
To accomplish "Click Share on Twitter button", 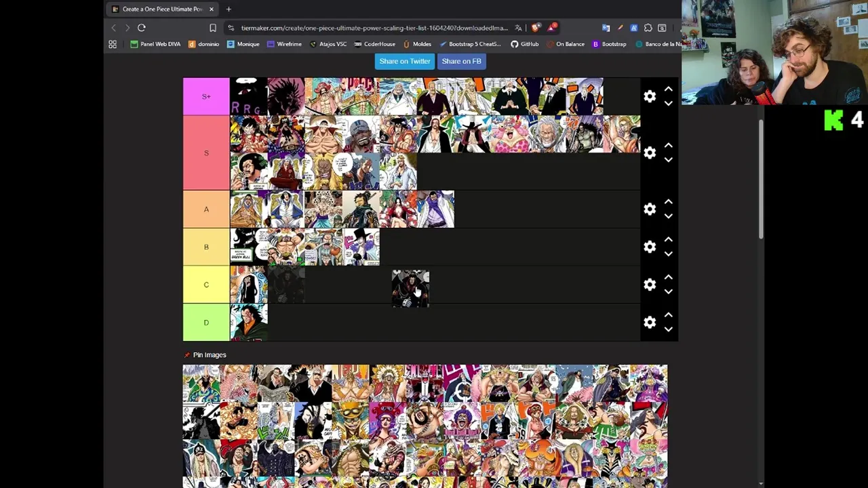I will 405,61.
